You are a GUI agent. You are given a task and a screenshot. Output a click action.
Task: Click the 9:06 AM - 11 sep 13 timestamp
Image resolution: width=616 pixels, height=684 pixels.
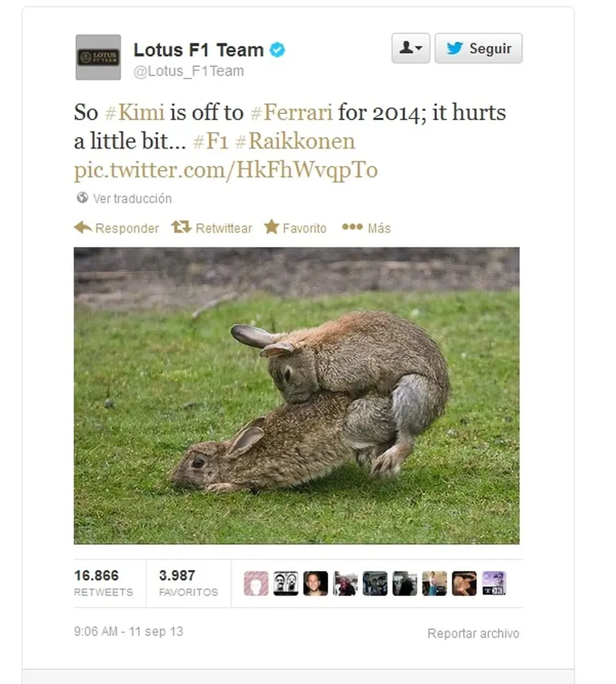129,631
